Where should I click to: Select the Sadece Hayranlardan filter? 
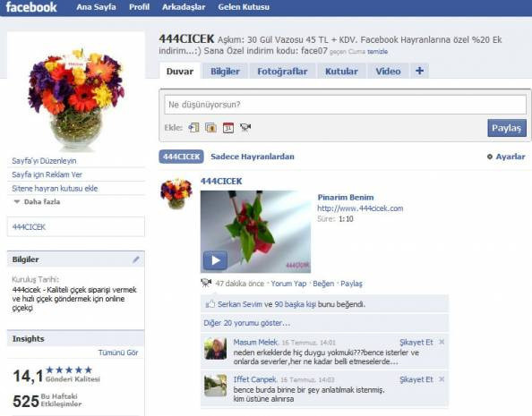(253, 157)
